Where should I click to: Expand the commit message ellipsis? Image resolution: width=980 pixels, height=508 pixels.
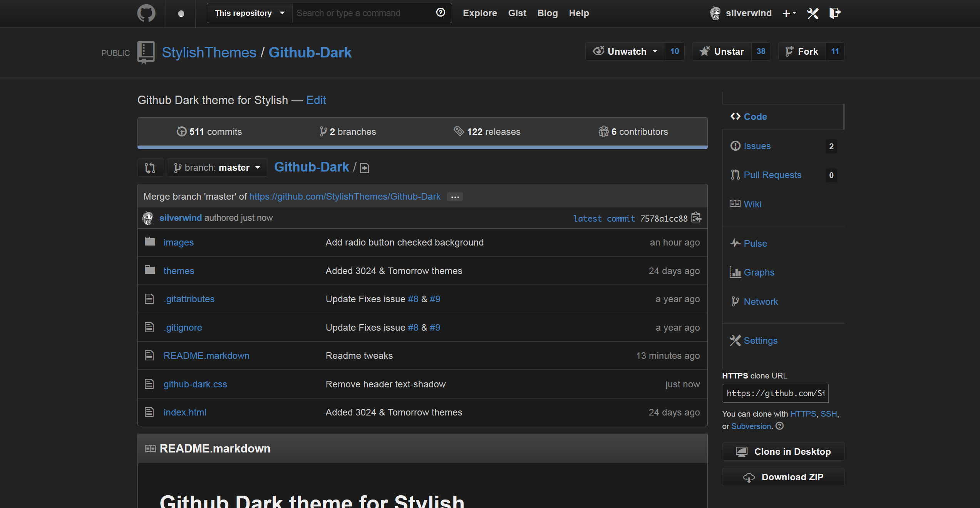tap(455, 197)
